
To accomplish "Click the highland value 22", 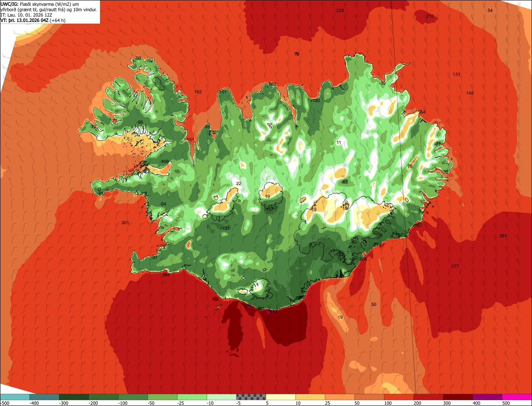I will [x=239, y=183].
